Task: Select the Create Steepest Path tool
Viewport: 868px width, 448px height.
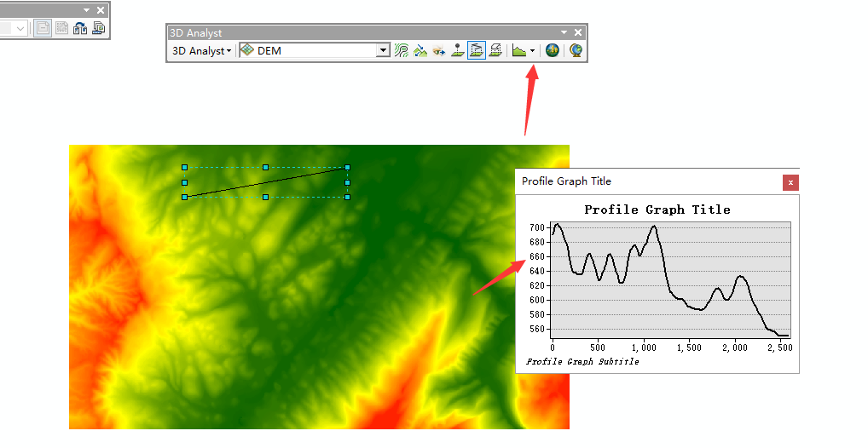Action: coord(420,51)
